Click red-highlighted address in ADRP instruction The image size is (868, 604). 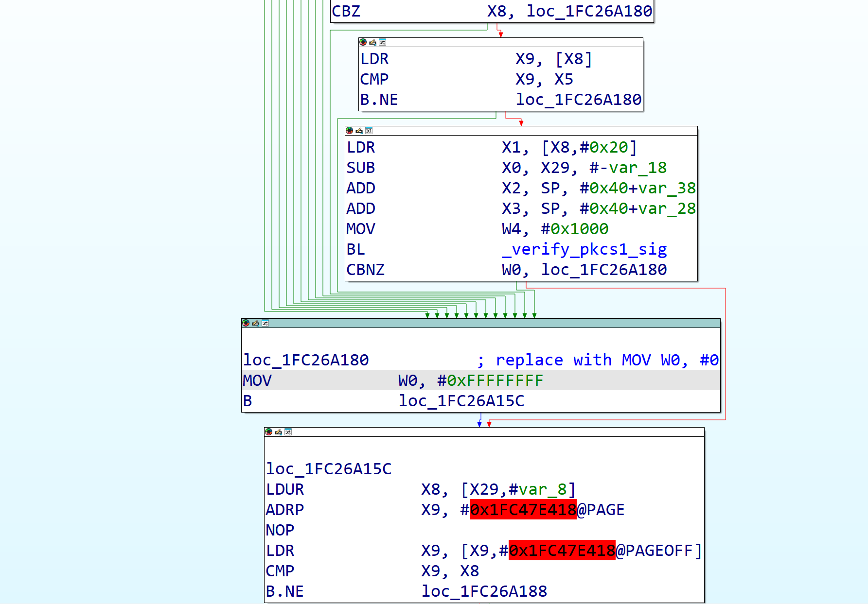tap(523, 510)
